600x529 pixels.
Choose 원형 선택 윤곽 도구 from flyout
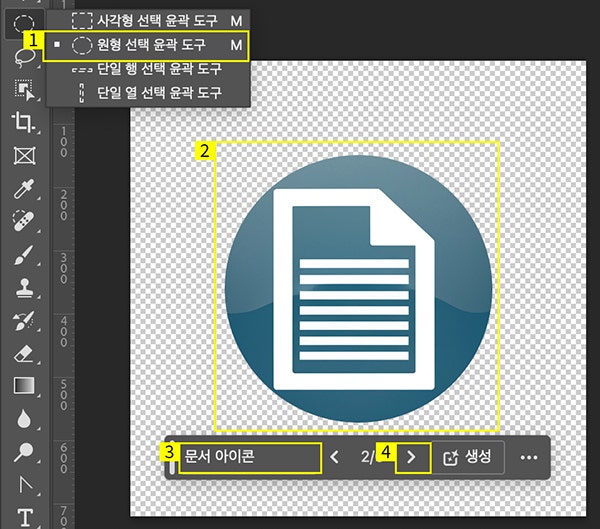pos(146,46)
